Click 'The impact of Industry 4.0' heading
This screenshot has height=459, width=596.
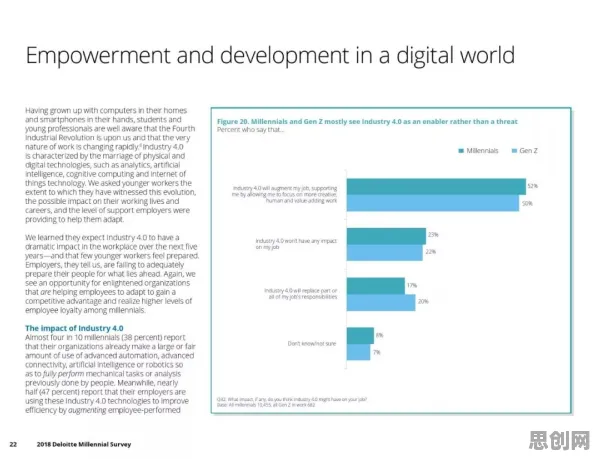74,328
